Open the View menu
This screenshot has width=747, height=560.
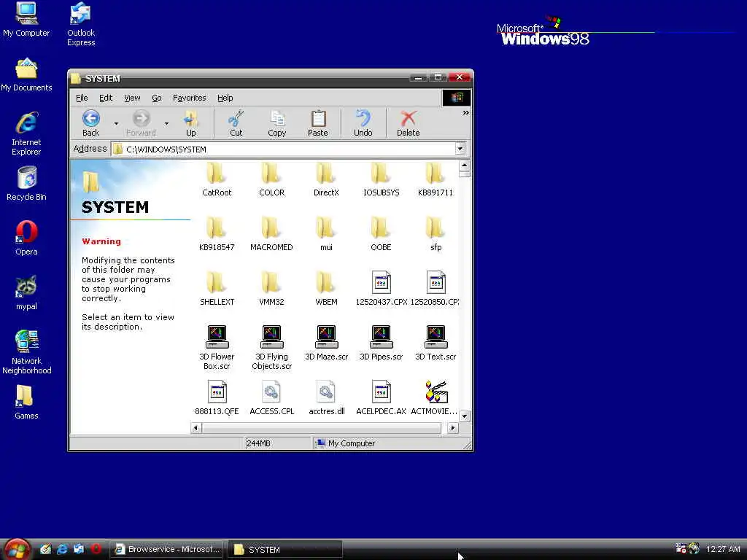(x=132, y=98)
